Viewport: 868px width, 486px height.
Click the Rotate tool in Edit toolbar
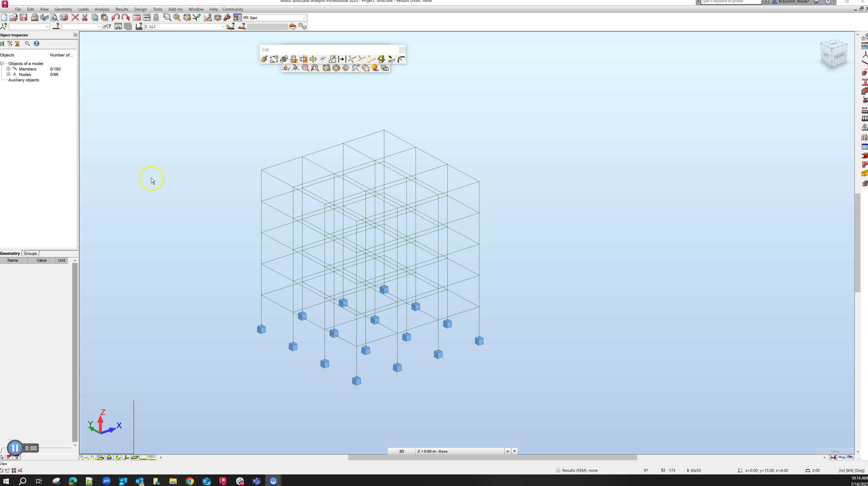(284, 59)
